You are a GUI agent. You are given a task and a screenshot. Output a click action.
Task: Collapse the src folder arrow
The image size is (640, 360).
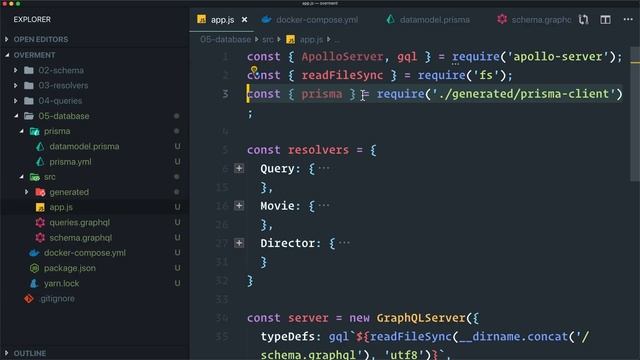pyautogui.click(x=22, y=177)
